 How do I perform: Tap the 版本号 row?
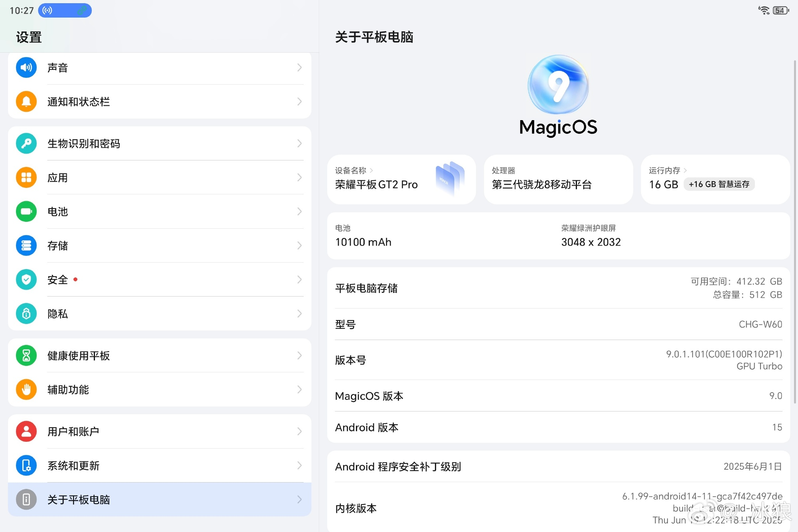tap(559, 360)
